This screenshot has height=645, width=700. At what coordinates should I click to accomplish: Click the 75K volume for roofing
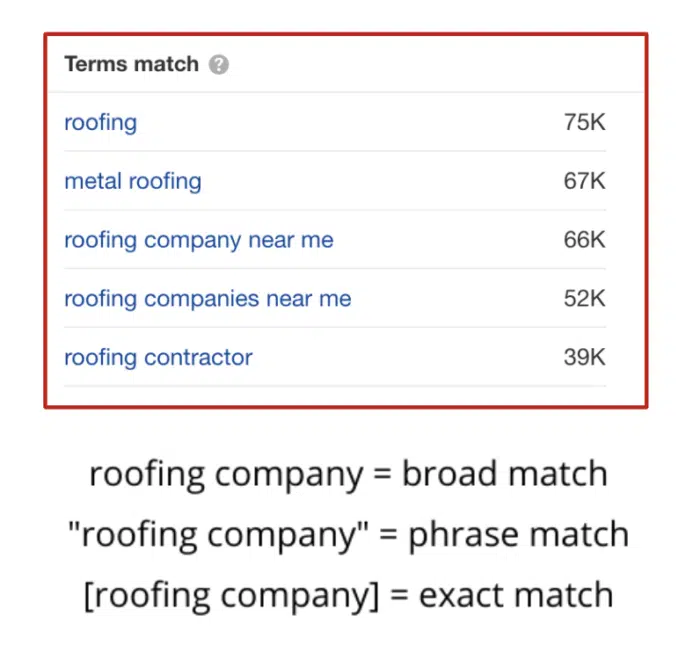point(584,123)
